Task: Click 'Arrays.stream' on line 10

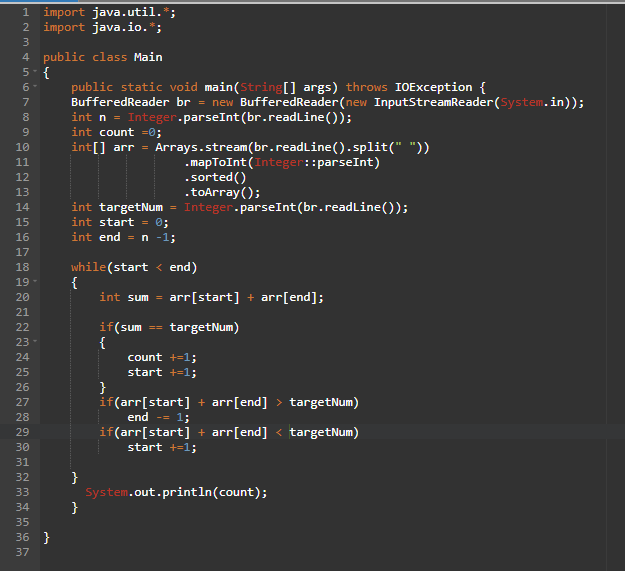Action: pyautogui.click(x=201, y=147)
